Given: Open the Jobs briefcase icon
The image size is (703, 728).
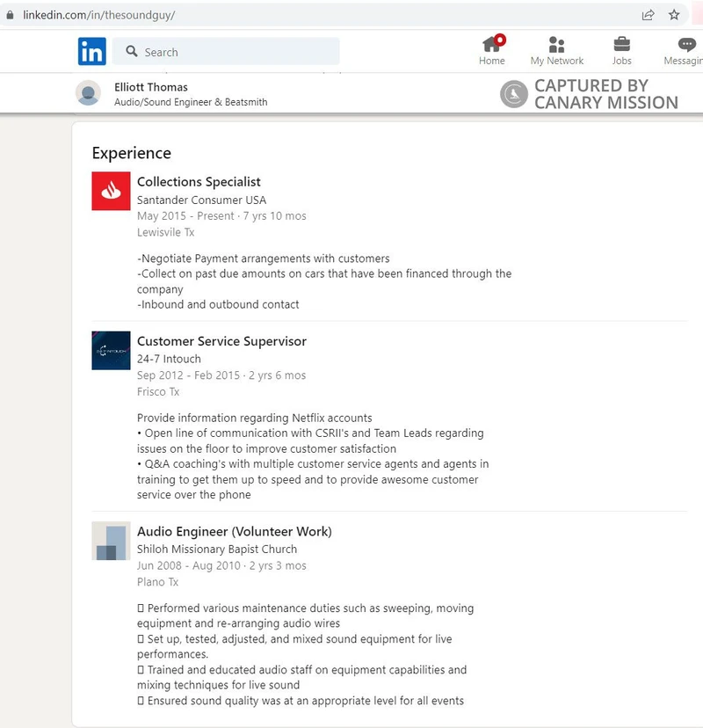Looking at the screenshot, I should click(622, 45).
